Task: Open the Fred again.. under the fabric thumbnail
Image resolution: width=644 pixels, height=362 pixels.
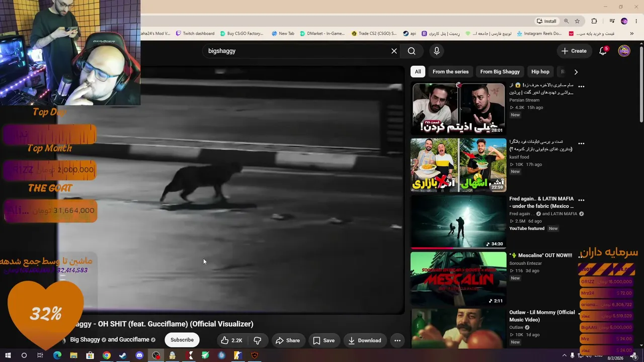Action: [x=458, y=222]
